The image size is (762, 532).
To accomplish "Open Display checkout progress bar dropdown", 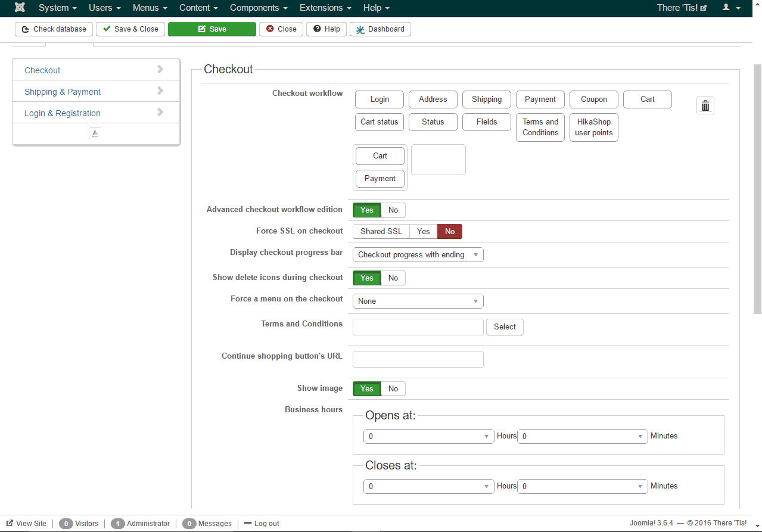I will [418, 254].
